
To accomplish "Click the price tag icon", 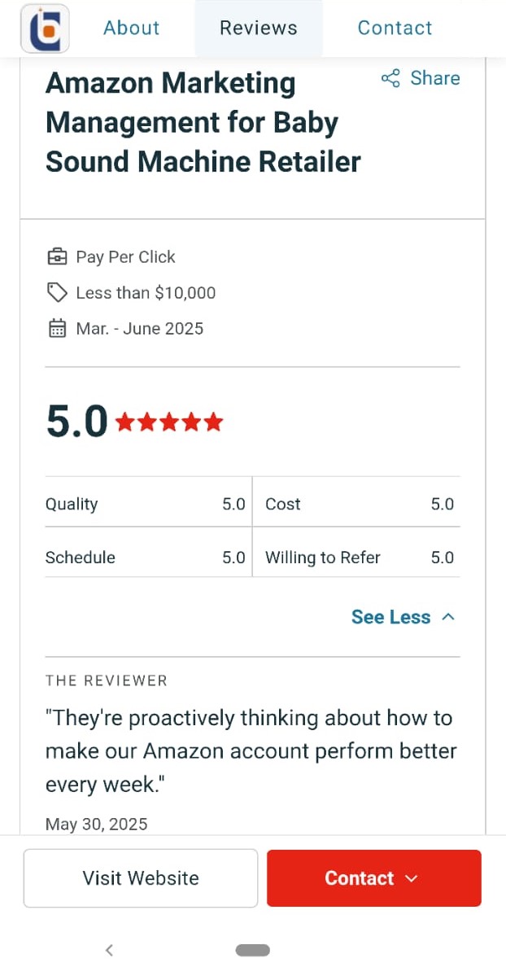I will click(x=57, y=293).
